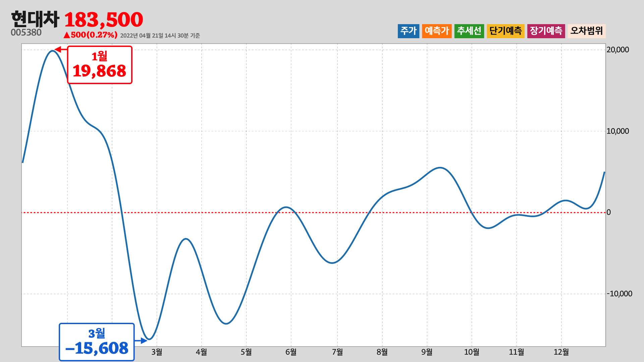This screenshot has height=362, width=644.
Task: Click the 8월 x-axis label
Action: (x=382, y=352)
